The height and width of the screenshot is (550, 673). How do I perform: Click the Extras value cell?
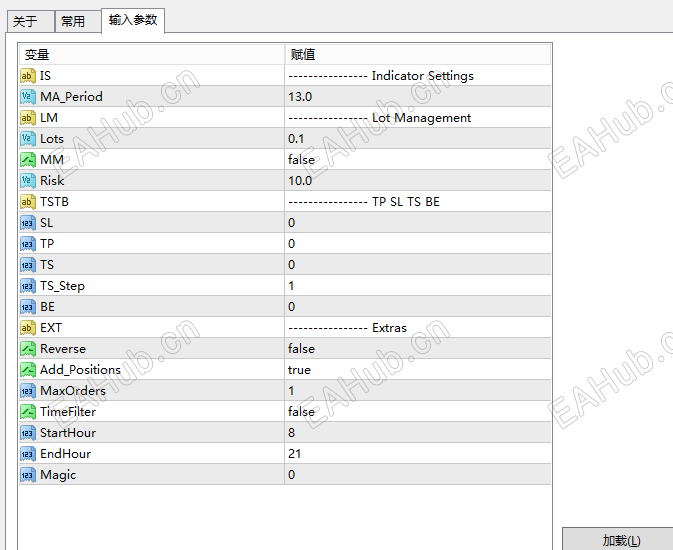[x=418, y=328]
